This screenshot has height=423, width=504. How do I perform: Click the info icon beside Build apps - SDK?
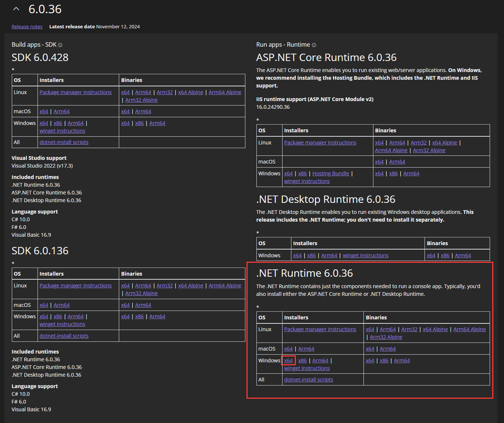pyautogui.click(x=60, y=45)
